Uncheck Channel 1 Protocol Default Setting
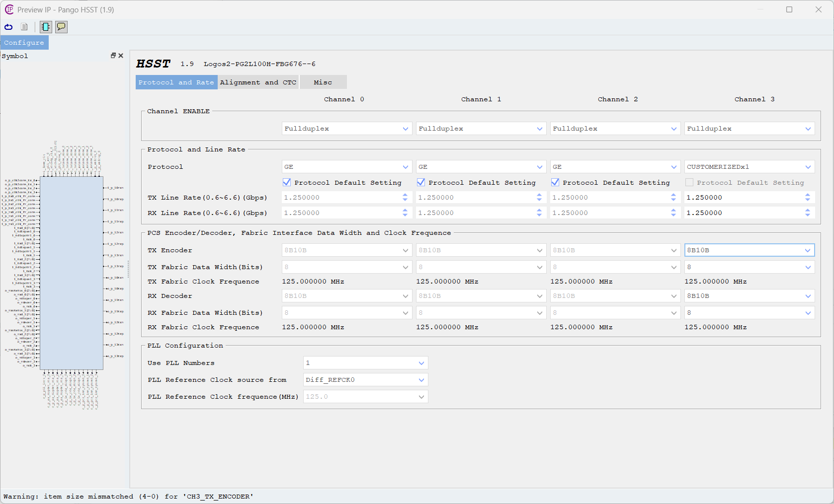This screenshot has width=834, height=504. (421, 182)
